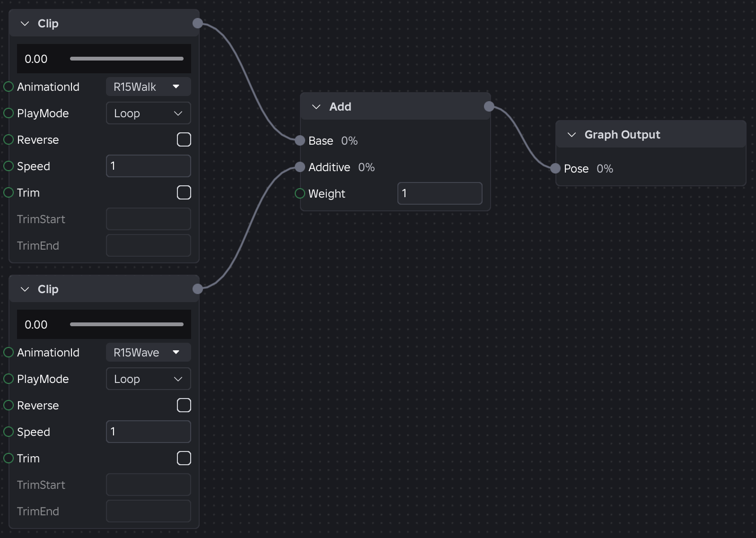
Task: Click the Base 0% label on Add node
Action: [x=333, y=141]
